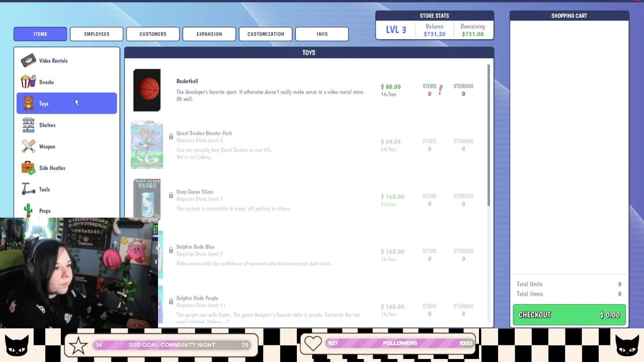The height and width of the screenshot is (362, 644).
Task: Click the Quest Snakes Booster Pack image
Action: [x=147, y=145]
